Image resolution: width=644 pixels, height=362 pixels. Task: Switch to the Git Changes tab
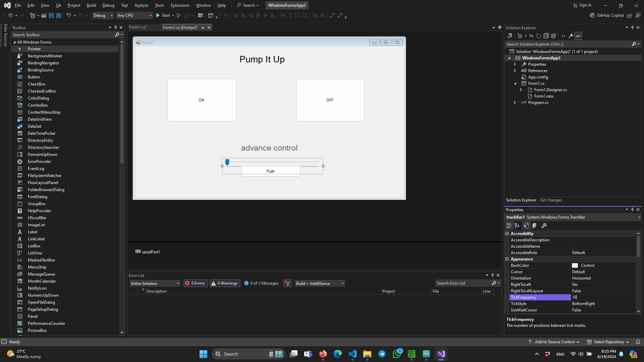pyautogui.click(x=551, y=200)
